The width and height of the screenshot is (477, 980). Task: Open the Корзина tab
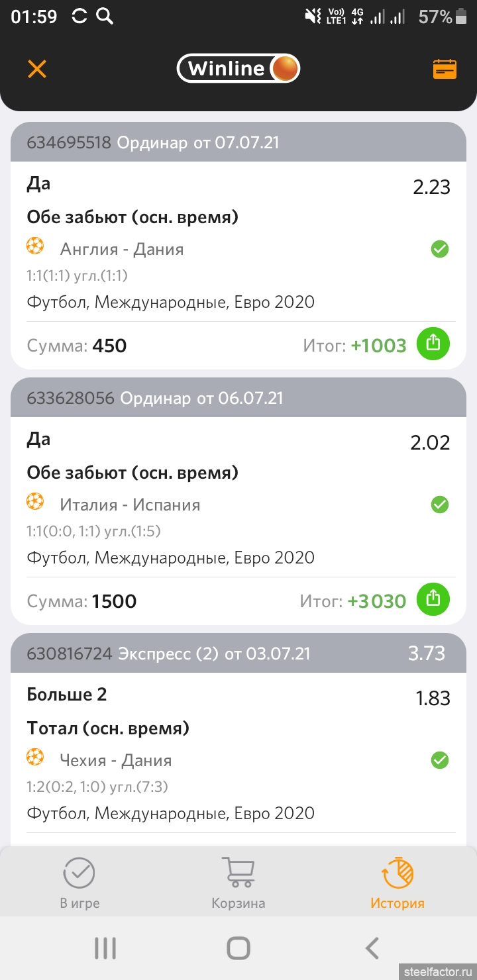pyautogui.click(x=238, y=883)
